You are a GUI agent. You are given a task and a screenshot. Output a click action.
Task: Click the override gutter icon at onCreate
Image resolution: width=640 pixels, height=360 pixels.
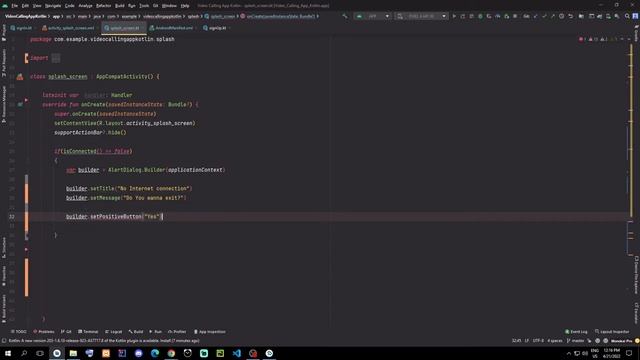[x=20, y=104]
